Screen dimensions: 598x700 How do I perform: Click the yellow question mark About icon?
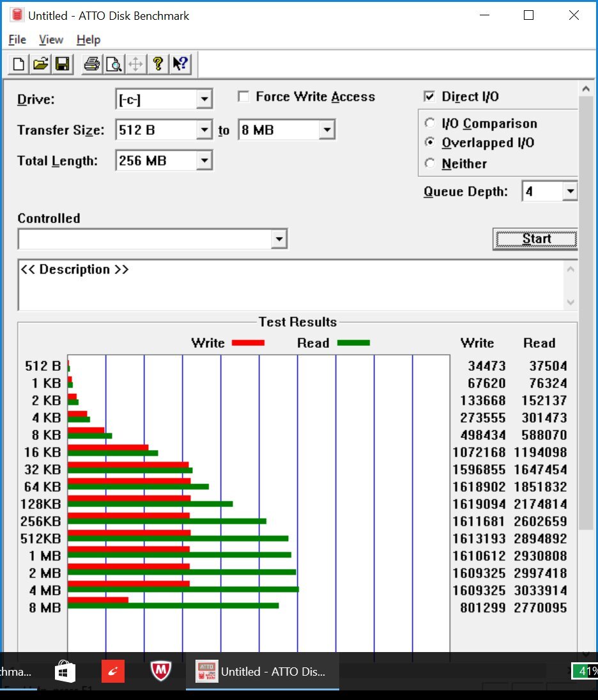158,64
